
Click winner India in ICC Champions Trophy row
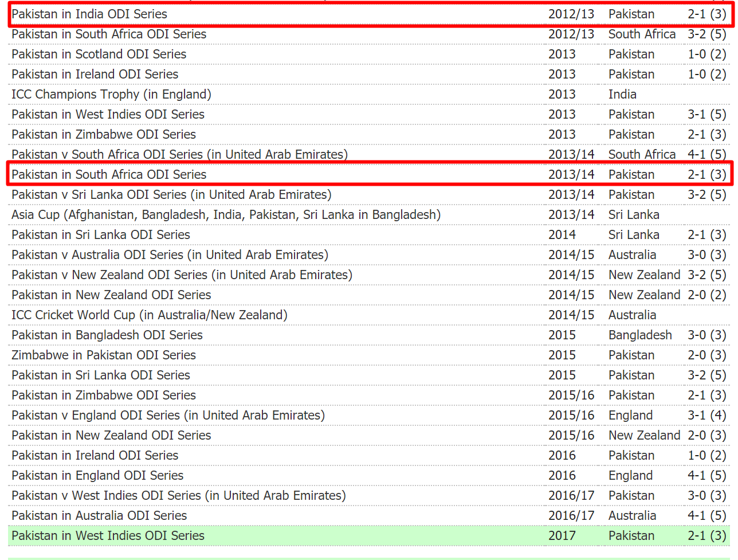pyautogui.click(x=622, y=94)
